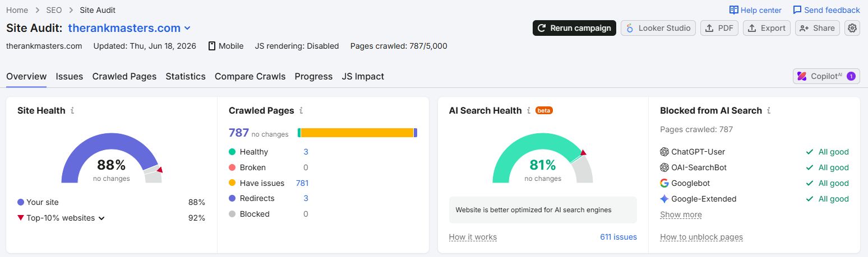This screenshot has height=257, width=868.
Task: Click the Mobile device icon
Action: point(212,46)
